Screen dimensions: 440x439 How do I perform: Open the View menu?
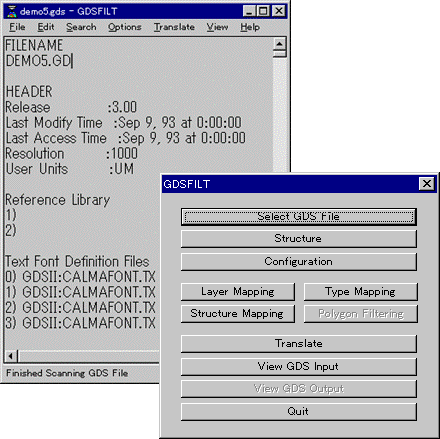pos(217,27)
